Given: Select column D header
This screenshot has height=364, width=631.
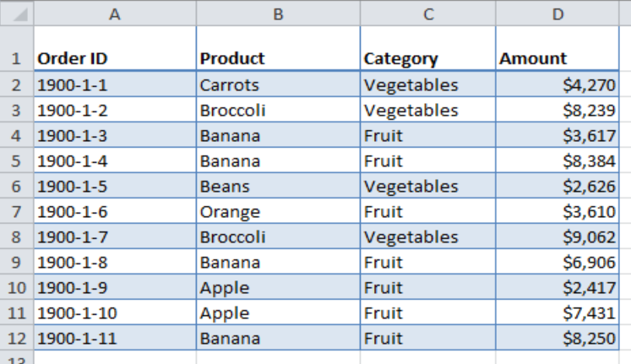Looking at the screenshot, I should tap(558, 14).
